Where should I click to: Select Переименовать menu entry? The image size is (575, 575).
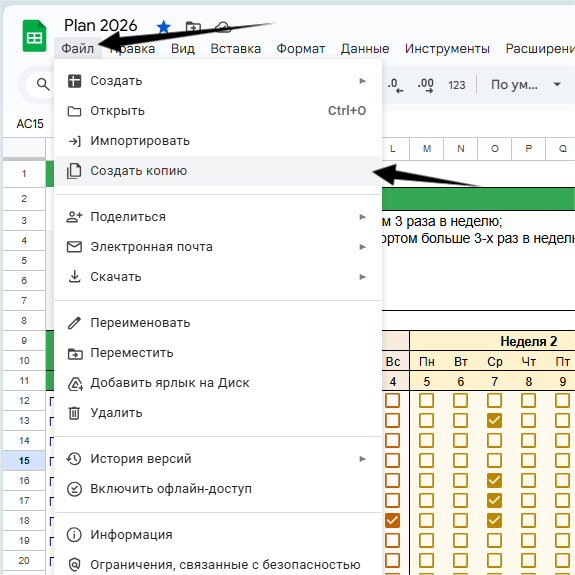(218, 323)
